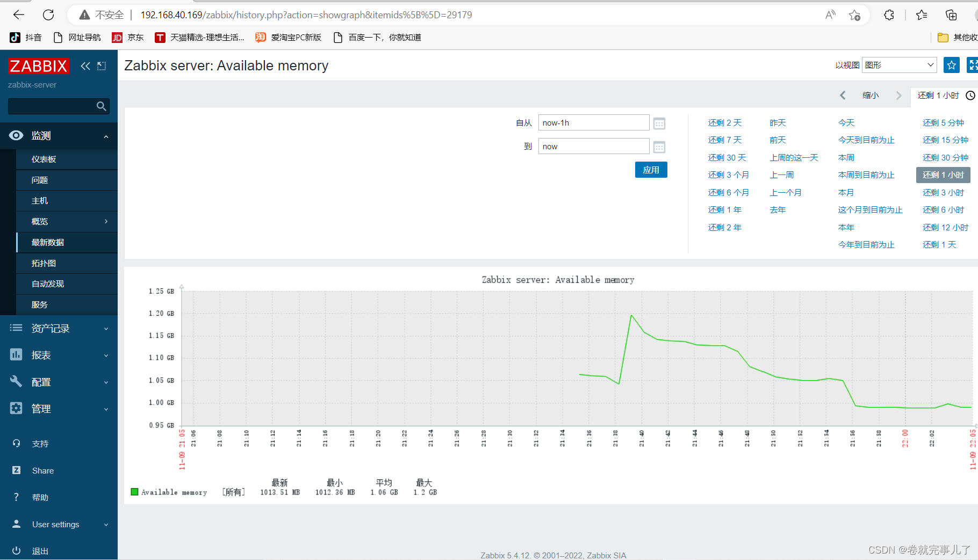Open 帮助 help link
This screenshot has width=978, height=560.
[x=40, y=498]
